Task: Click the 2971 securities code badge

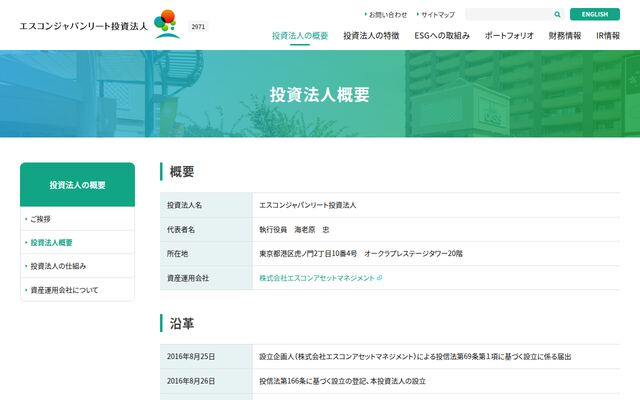Action: (198, 27)
